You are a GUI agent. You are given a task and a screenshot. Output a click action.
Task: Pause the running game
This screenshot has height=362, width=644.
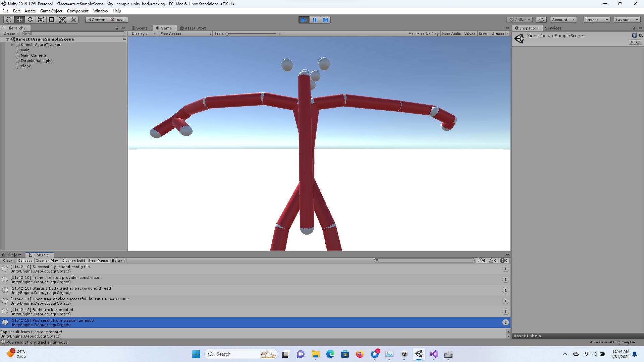click(315, 20)
